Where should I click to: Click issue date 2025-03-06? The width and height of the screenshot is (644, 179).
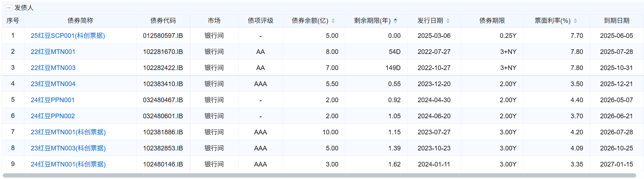[x=434, y=36]
